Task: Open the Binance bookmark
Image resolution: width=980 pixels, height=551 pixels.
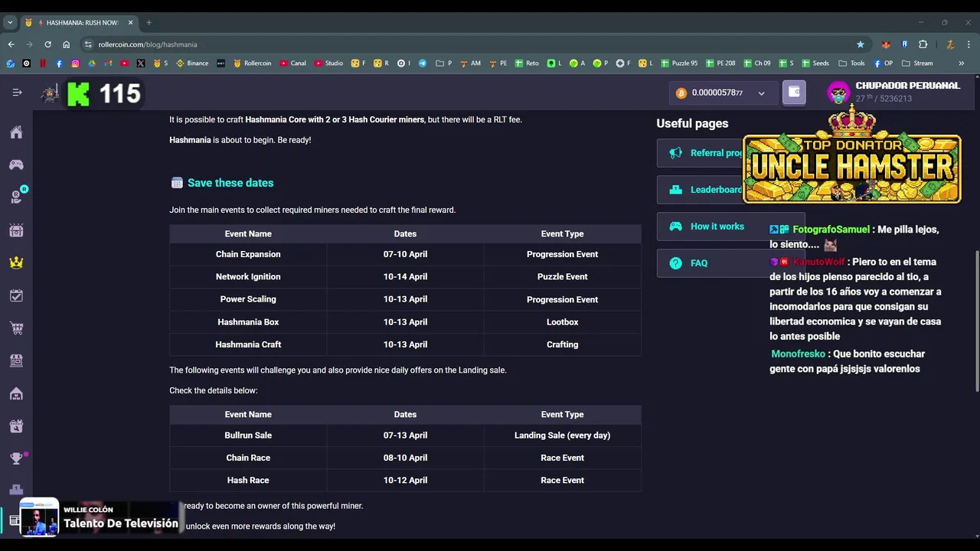Action: pyautogui.click(x=192, y=64)
